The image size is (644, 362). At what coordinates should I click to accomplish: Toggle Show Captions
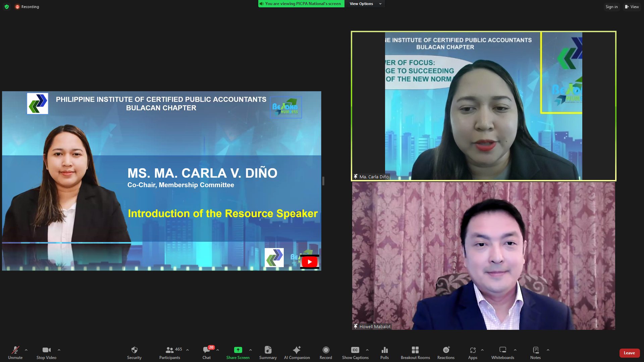coord(355,353)
